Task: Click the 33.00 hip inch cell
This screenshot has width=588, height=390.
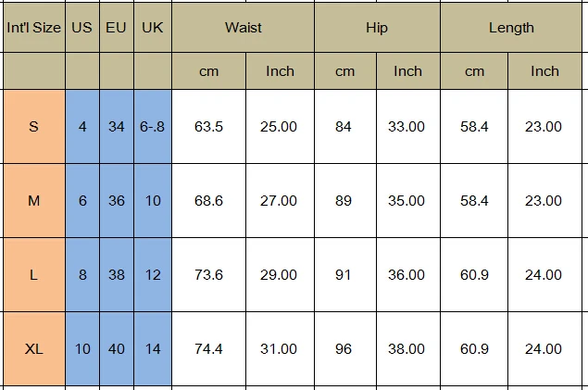Action: 407,127
